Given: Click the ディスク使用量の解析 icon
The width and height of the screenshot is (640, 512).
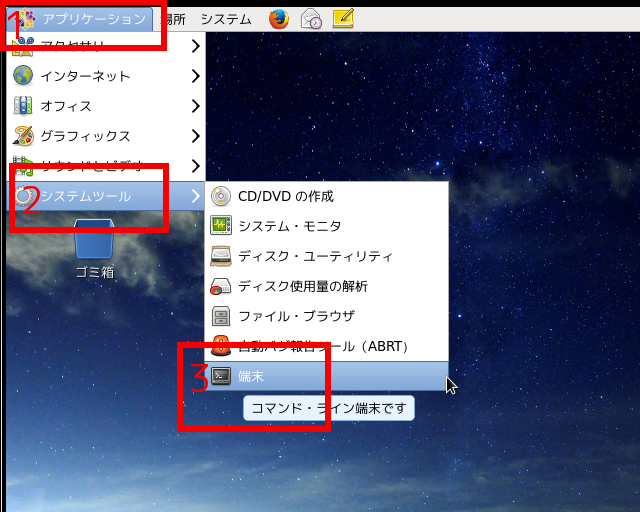Looking at the screenshot, I should tap(221, 286).
